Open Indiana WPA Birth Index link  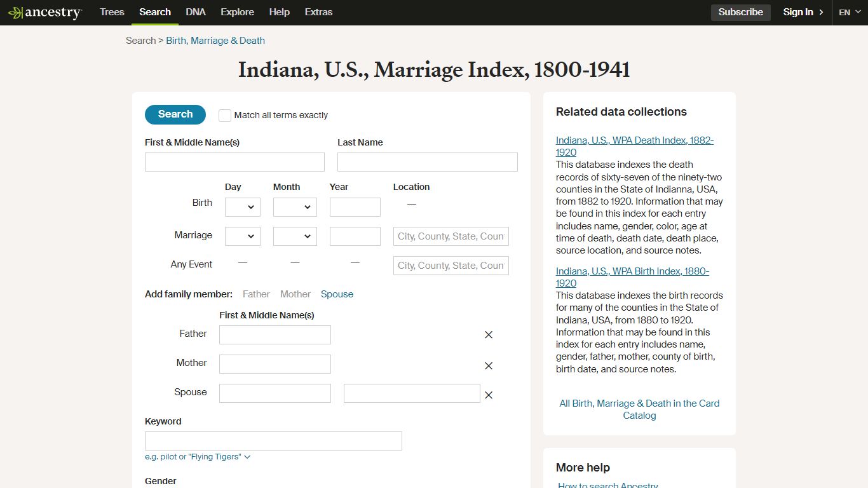coord(632,277)
